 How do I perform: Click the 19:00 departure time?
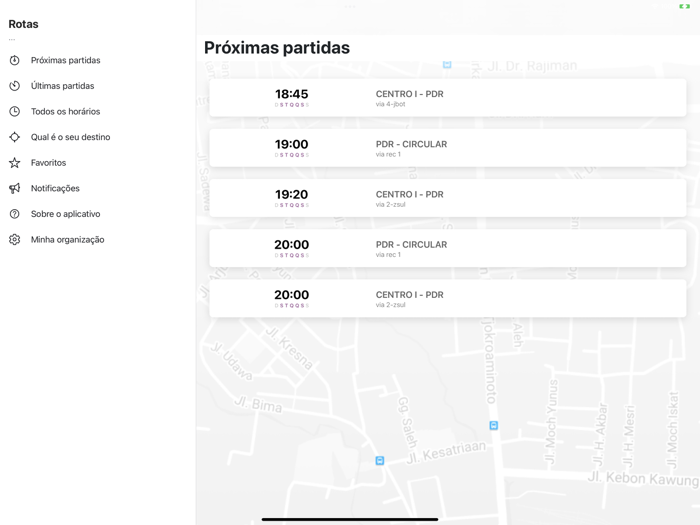292,144
